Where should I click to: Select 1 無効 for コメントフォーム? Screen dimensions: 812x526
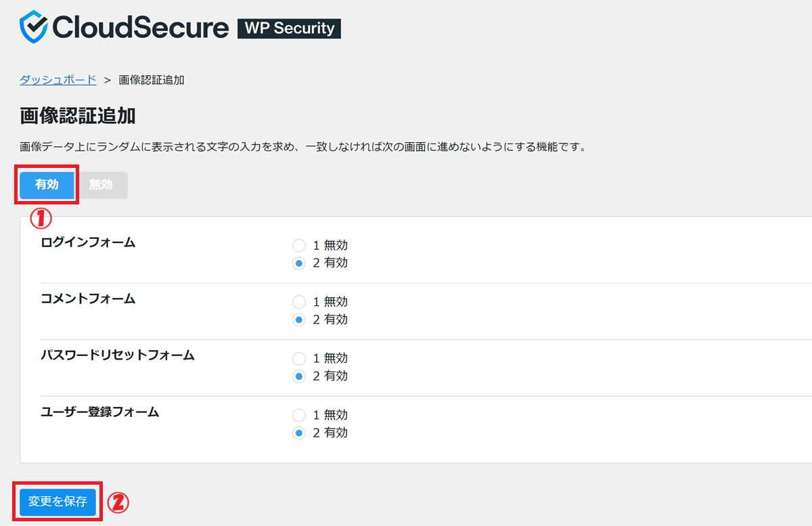(x=299, y=302)
